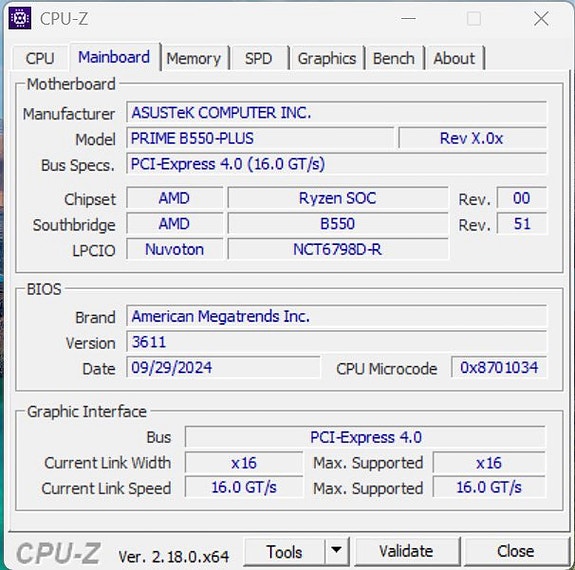This screenshot has width=575, height=570.
Task: Click the Tools button
Action: [284, 551]
